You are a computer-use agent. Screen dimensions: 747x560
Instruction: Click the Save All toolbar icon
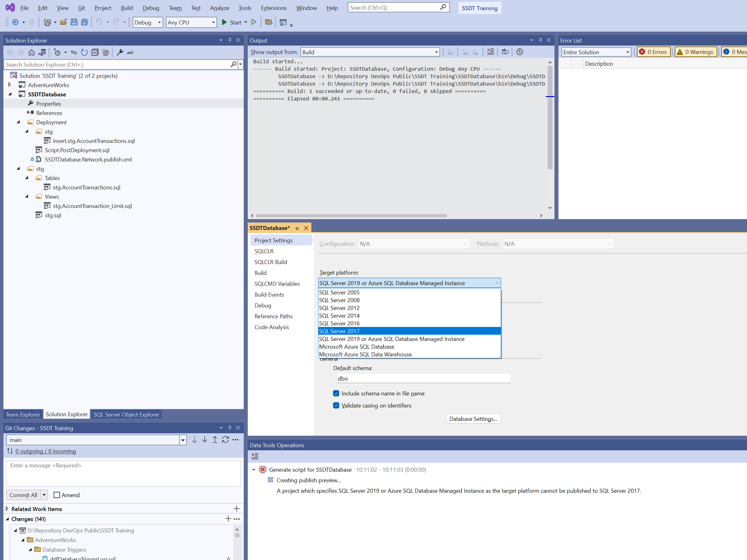[x=84, y=22]
